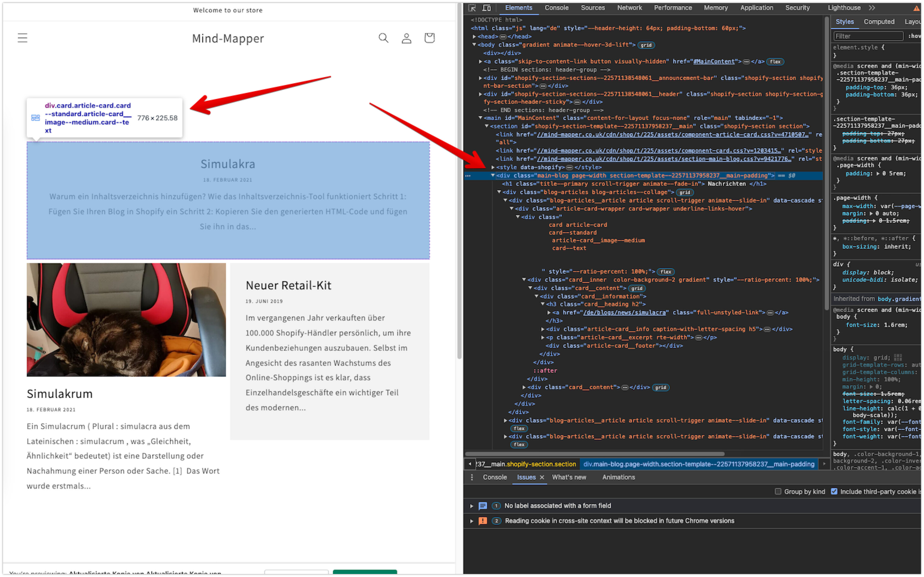Expand the form field label issue
This screenshot has width=924, height=577.
[x=472, y=506]
